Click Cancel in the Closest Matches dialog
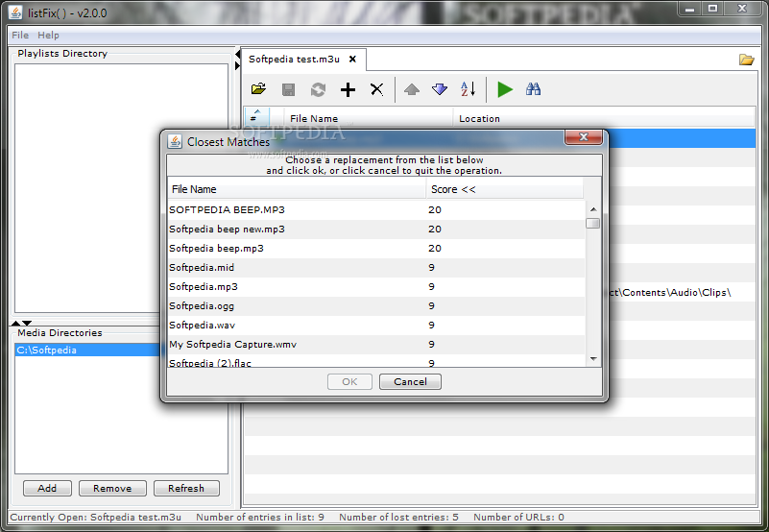Image resolution: width=769 pixels, height=532 pixels. (410, 381)
